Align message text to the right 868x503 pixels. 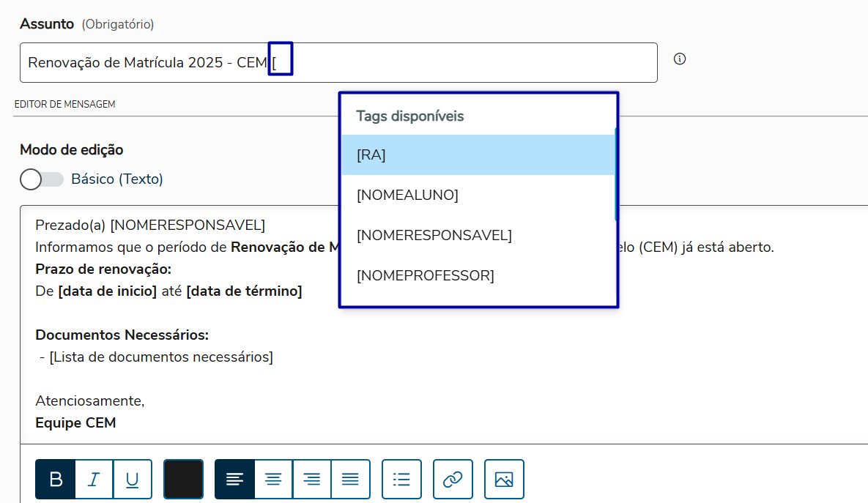(312, 480)
